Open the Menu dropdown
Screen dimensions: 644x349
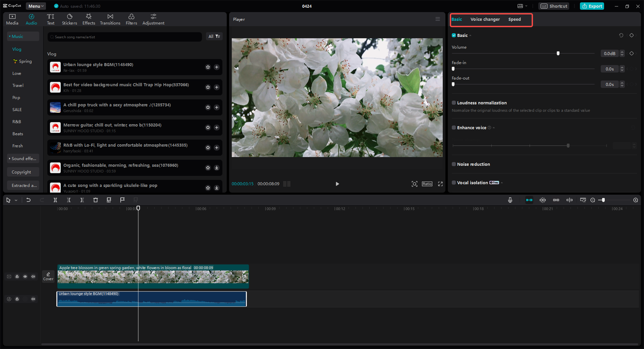[x=36, y=6]
